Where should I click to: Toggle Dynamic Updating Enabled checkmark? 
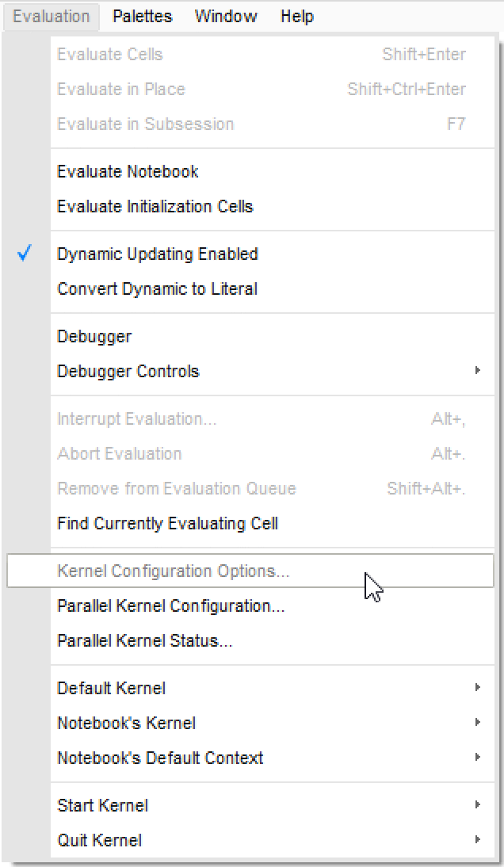[25, 254]
